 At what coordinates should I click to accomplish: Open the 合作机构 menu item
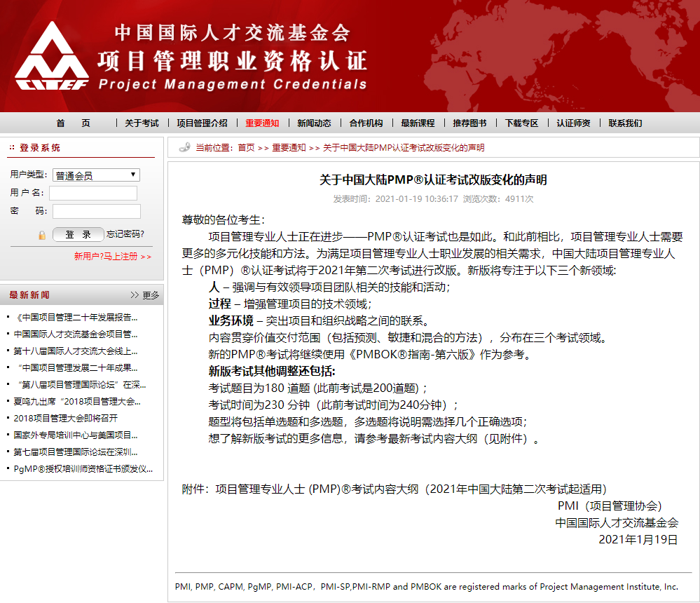[366, 123]
